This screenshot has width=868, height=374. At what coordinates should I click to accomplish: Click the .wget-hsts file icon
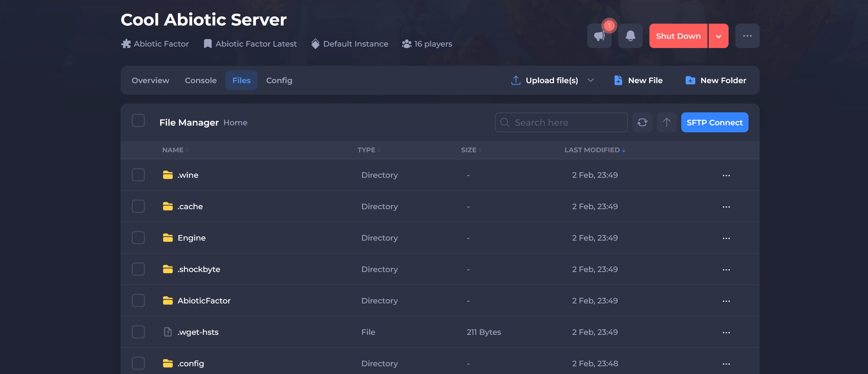tap(168, 332)
